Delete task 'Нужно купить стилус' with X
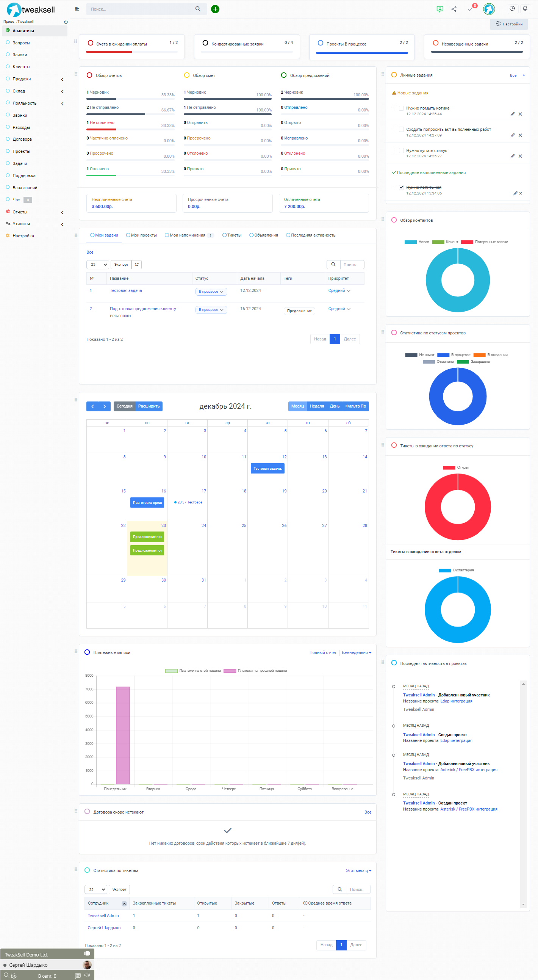 (x=520, y=156)
